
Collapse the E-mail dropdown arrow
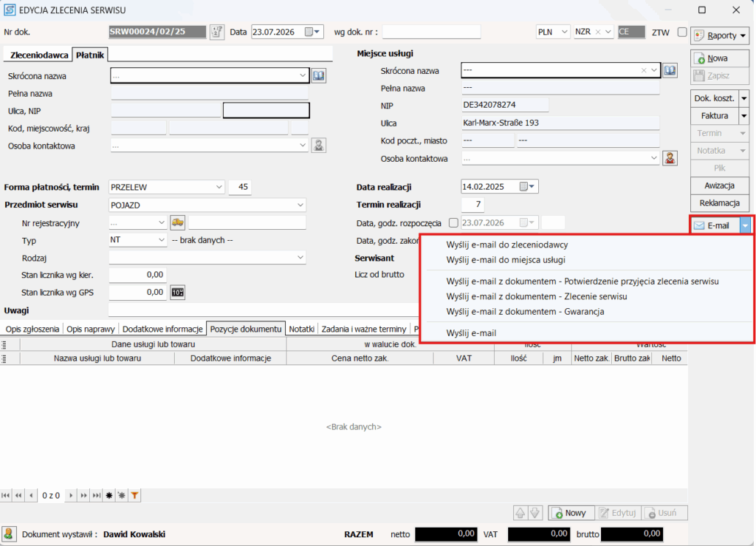coord(746,225)
